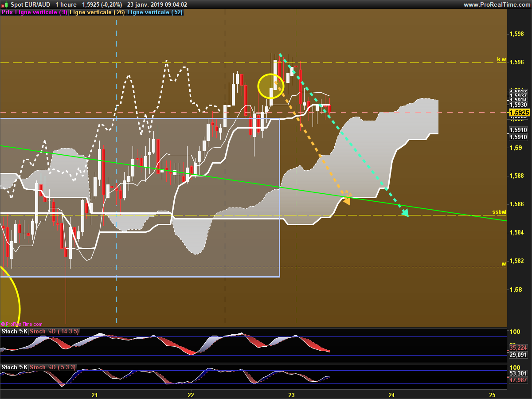Click the 'k w' horizontal level label

tap(501, 59)
